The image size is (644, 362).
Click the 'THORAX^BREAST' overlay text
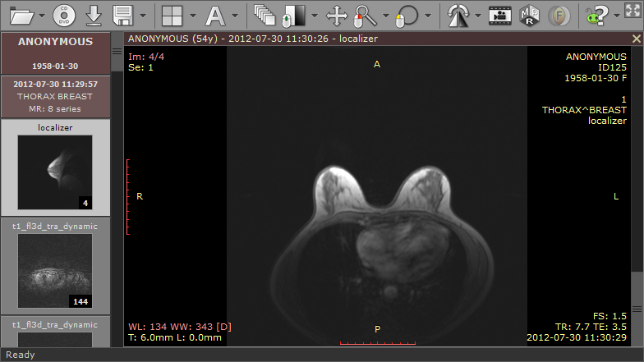[x=584, y=110]
